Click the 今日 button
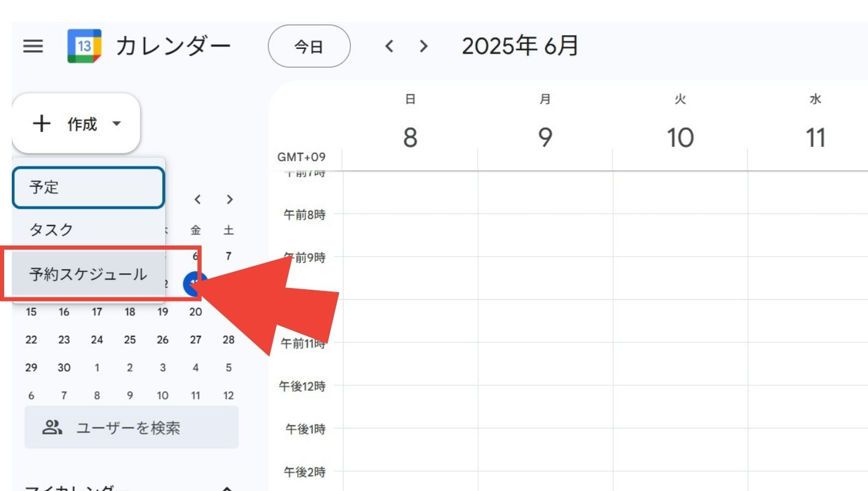The image size is (868, 491). pos(309,46)
